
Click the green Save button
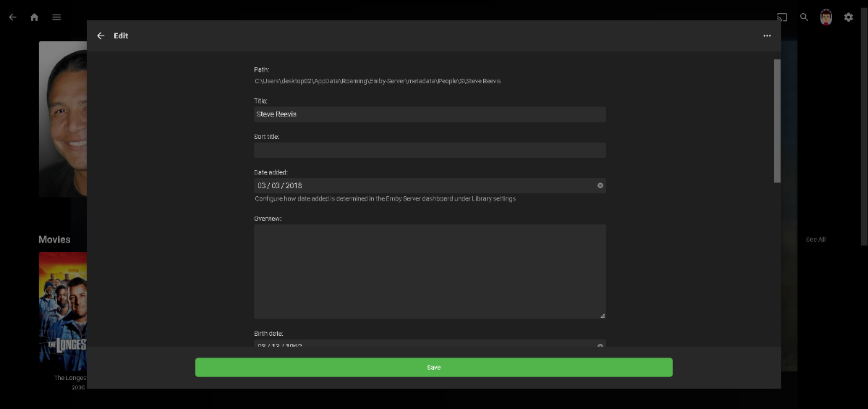click(x=434, y=367)
